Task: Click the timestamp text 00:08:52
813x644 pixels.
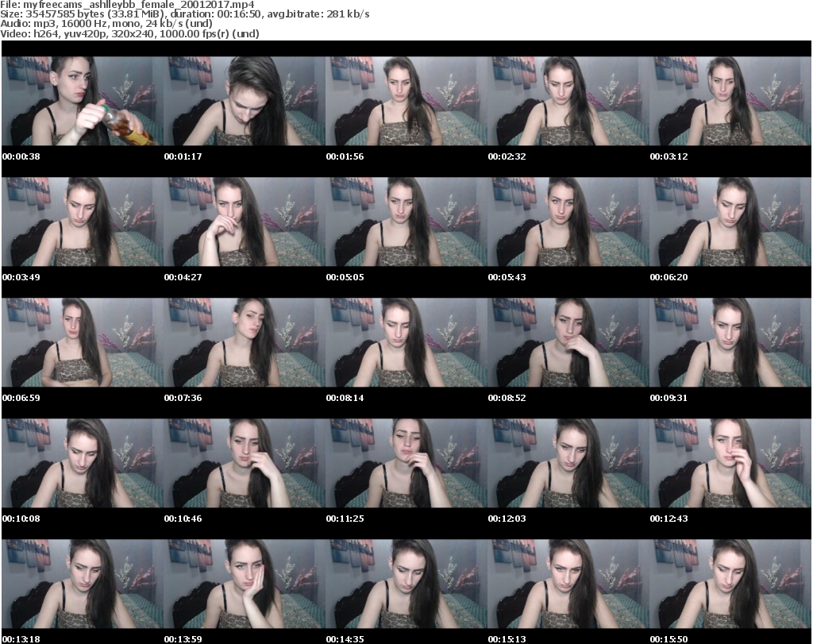Action: tap(507, 398)
